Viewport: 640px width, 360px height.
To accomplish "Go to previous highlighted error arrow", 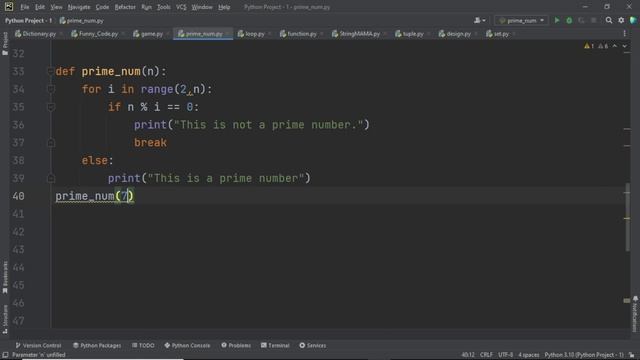I will click(615, 46).
